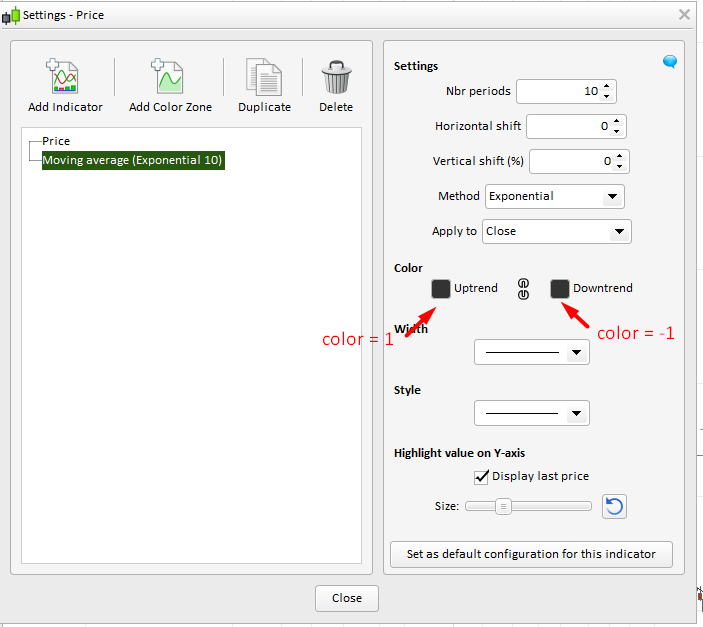Viewport: 703px width, 627px height.
Task: Click the Vertical shift (%) input field
Action: [579, 161]
